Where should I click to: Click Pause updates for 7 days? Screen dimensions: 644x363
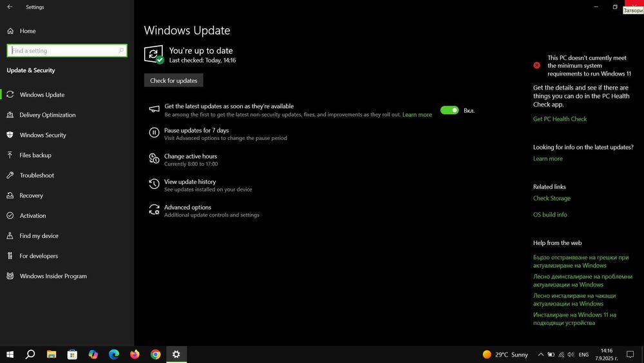[x=196, y=130]
